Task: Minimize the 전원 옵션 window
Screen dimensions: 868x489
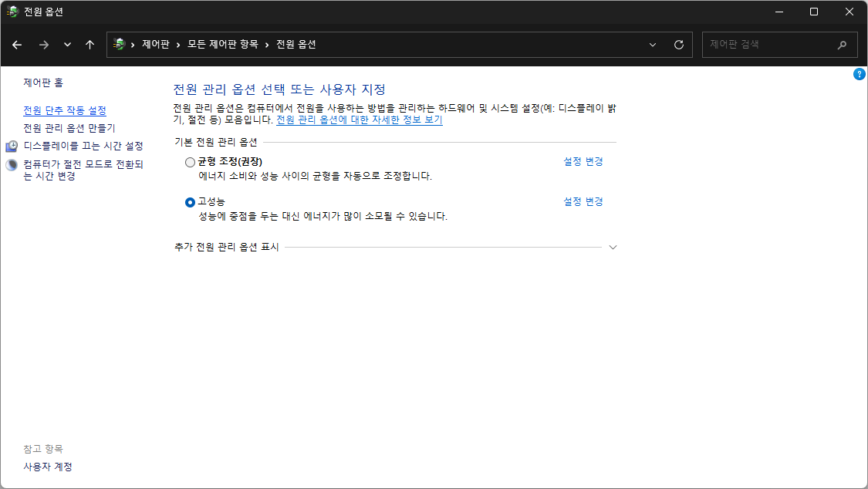Action: pyautogui.click(x=779, y=12)
